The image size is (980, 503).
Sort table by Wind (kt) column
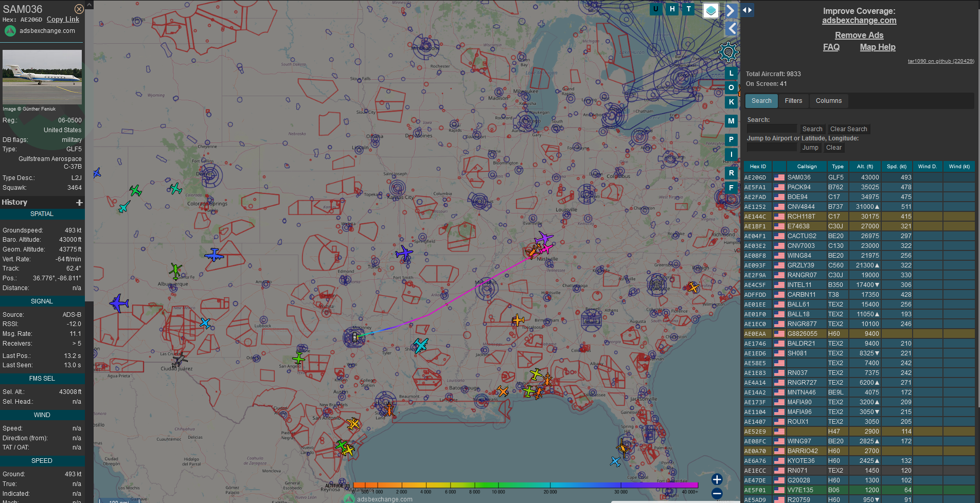959,166
